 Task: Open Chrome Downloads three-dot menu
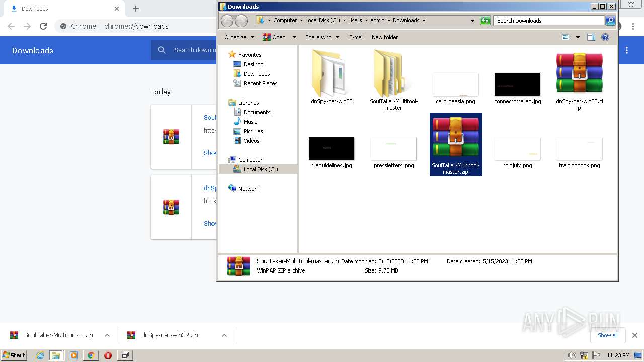click(627, 50)
